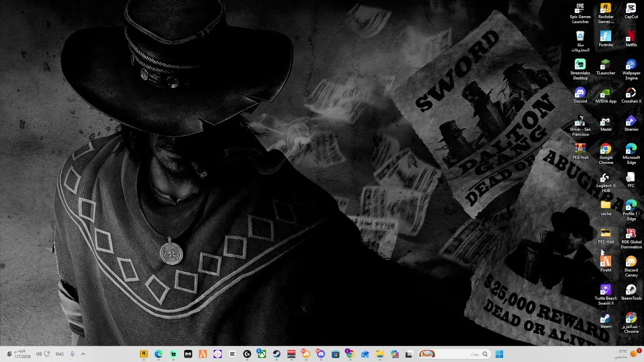
Task: Open Task View from the taskbar
Action: [x=409, y=354]
